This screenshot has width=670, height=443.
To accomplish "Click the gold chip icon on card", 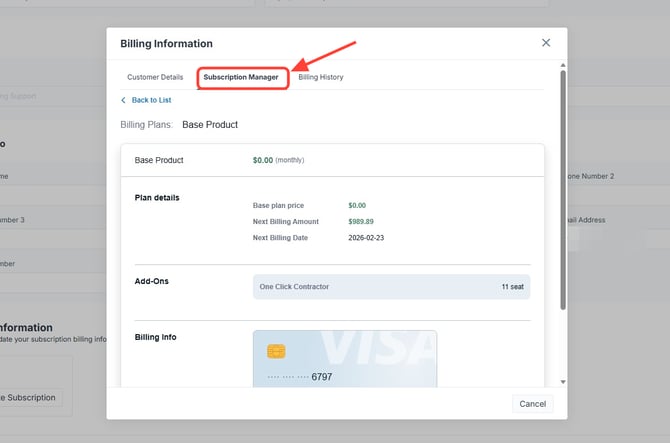I will pos(276,351).
